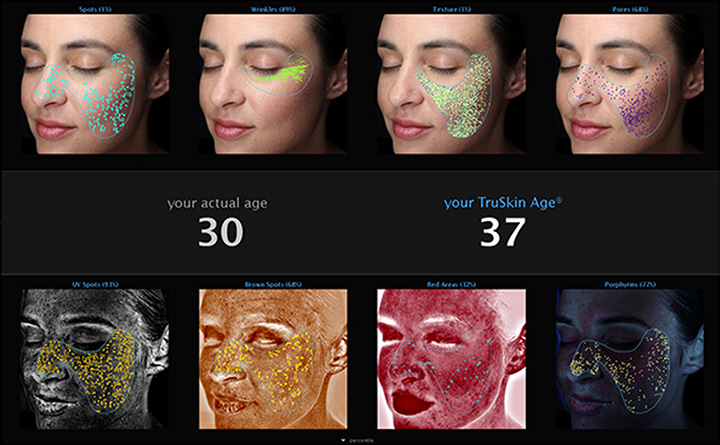
Task: Open the Red Areas thumbnail
Action: pyautogui.click(x=451, y=359)
